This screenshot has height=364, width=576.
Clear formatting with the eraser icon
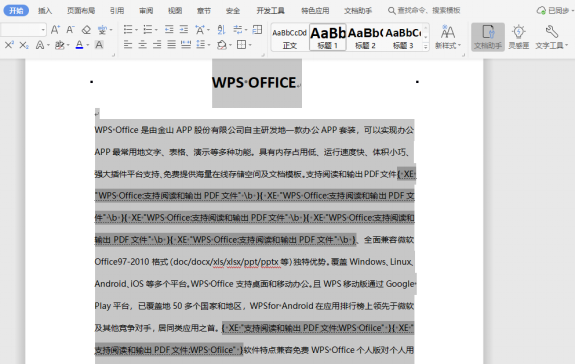pos(86,30)
